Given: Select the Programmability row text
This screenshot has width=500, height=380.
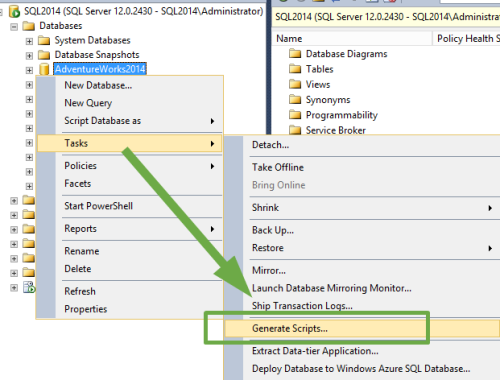Looking at the screenshot, I should (x=342, y=115).
